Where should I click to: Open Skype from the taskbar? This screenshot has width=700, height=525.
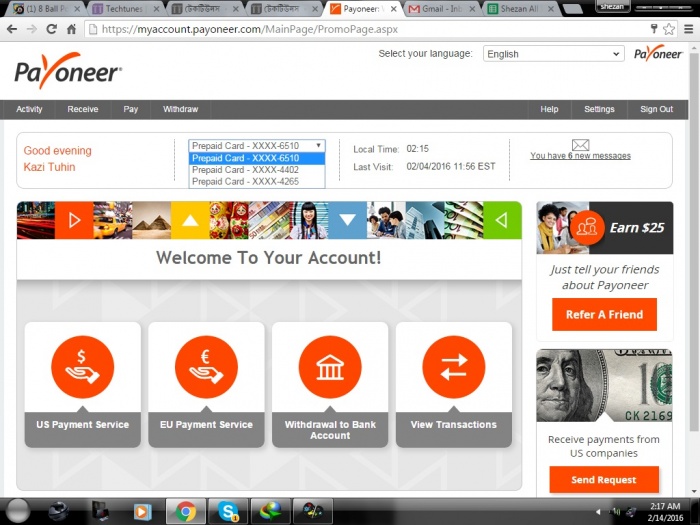pos(228,511)
